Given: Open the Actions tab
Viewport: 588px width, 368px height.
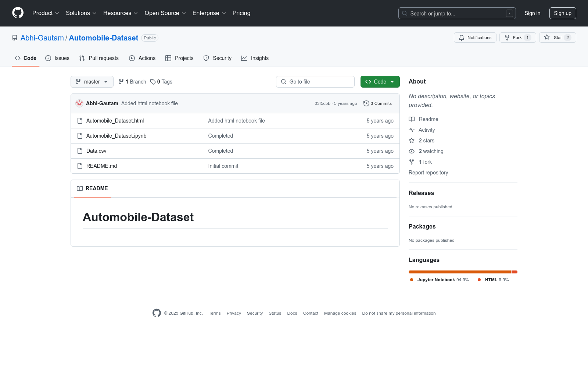Looking at the screenshot, I should point(142,58).
